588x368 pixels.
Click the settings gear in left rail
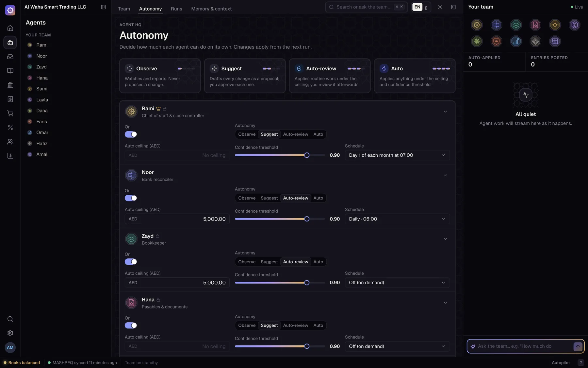(10, 333)
